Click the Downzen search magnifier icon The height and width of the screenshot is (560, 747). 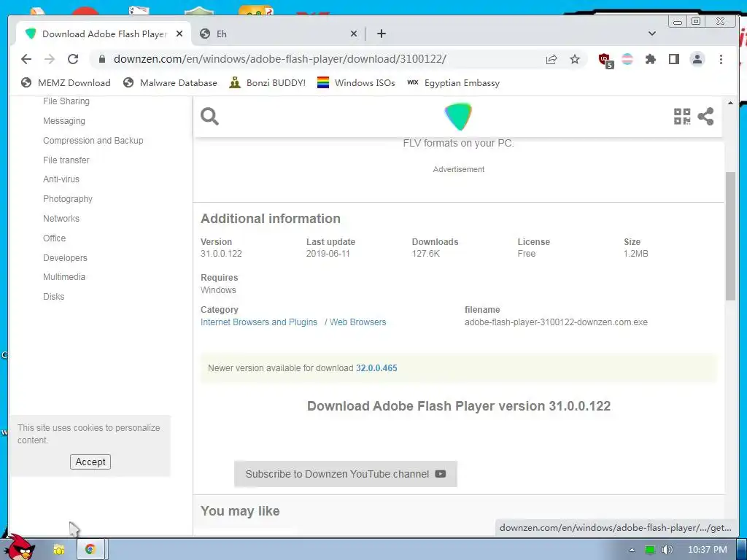[x=209, y=116]
